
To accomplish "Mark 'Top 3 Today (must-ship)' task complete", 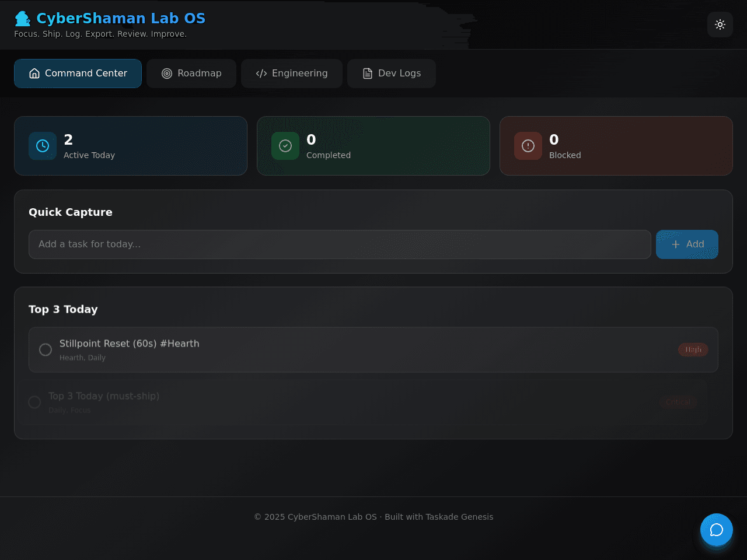I will pyautogui.click(x=34, y=402).
